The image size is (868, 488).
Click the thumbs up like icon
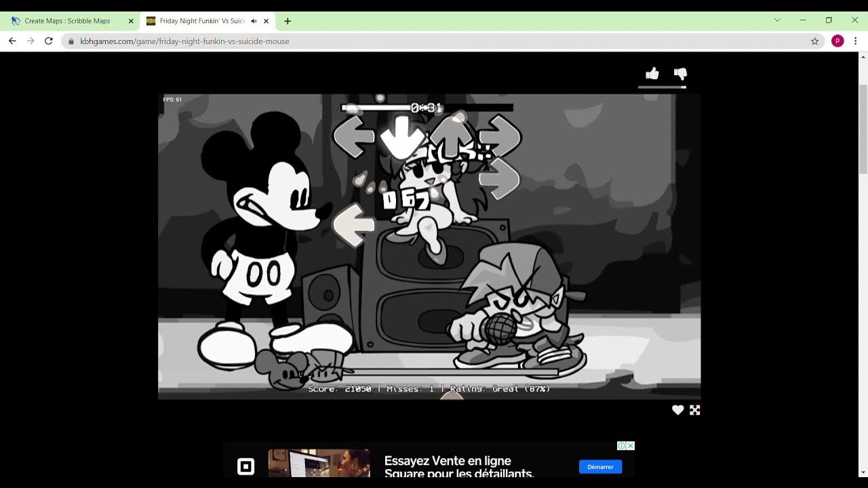[x=652, y=74]
